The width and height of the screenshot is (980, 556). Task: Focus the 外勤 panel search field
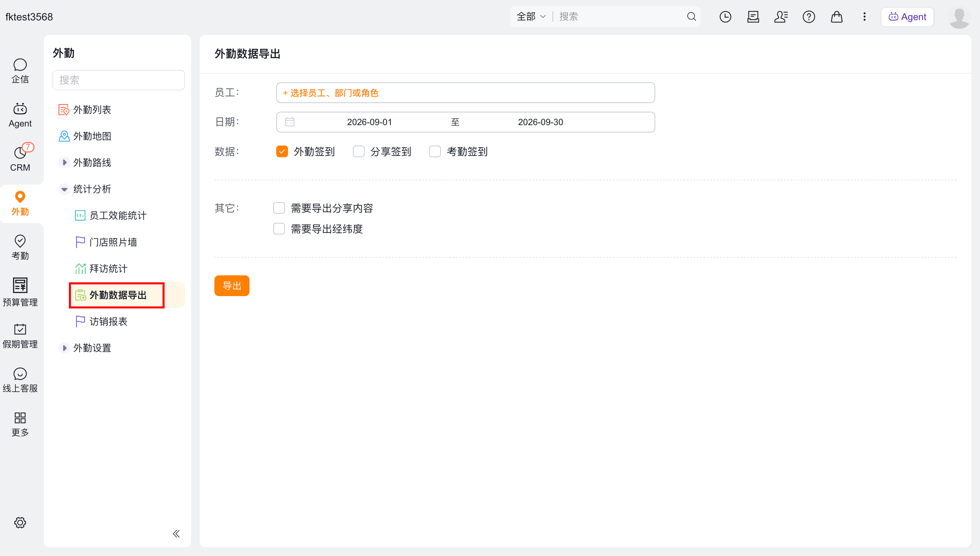[x=119, y=80]
